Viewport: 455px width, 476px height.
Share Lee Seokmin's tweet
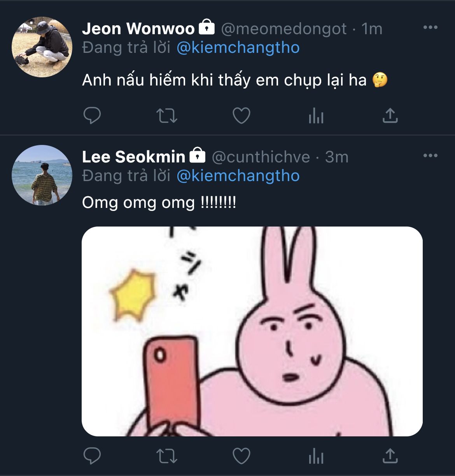coord(390,456)
